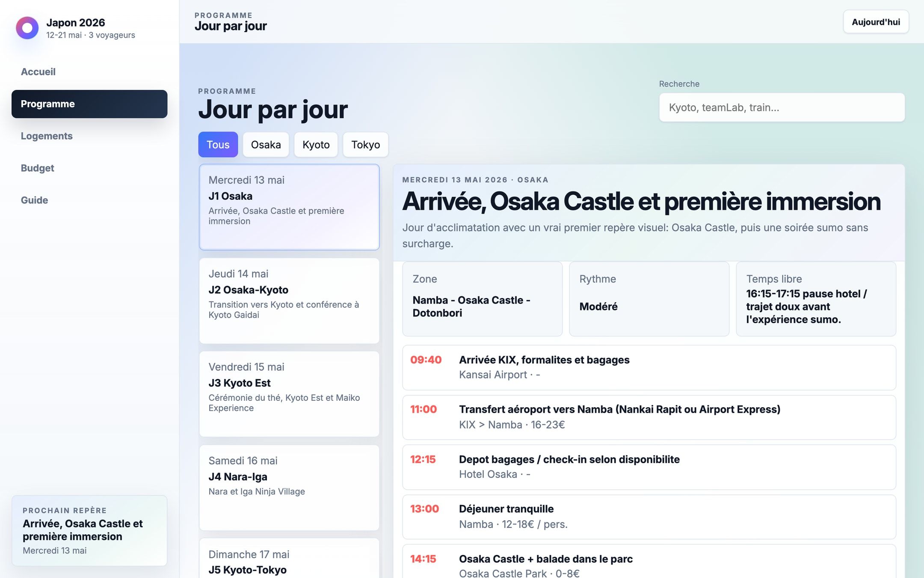Open the J5 Kyoto-Tokyo day card

(289, 558)
